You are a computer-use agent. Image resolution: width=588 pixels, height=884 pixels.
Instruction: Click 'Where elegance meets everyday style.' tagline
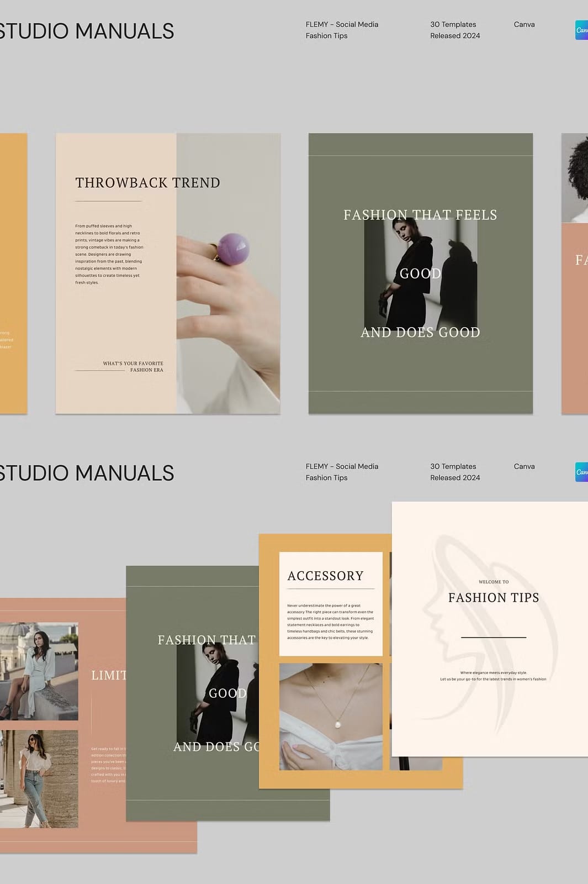point(494,673)
